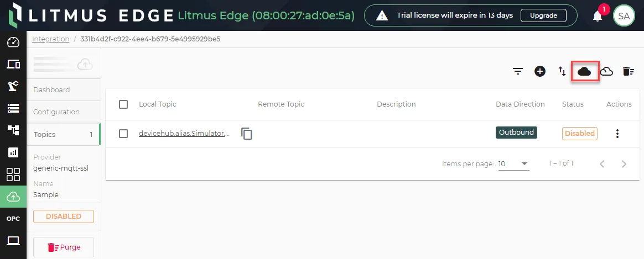The image size is (644, 259).
Task: Open the Items per page dropdown
Action: pyautogui.click(x=513, y=164)
